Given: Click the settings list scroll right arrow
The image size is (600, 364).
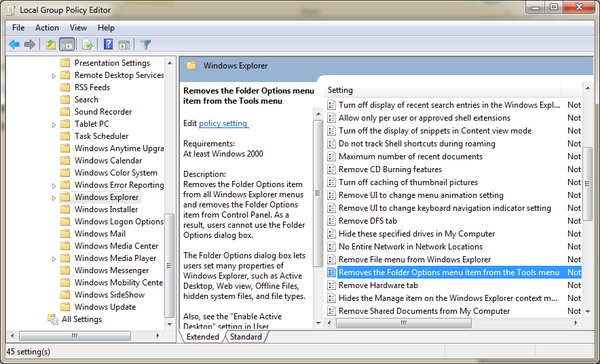Looking at the screenshot, I should pyautogui.click(x=576, y=323).
